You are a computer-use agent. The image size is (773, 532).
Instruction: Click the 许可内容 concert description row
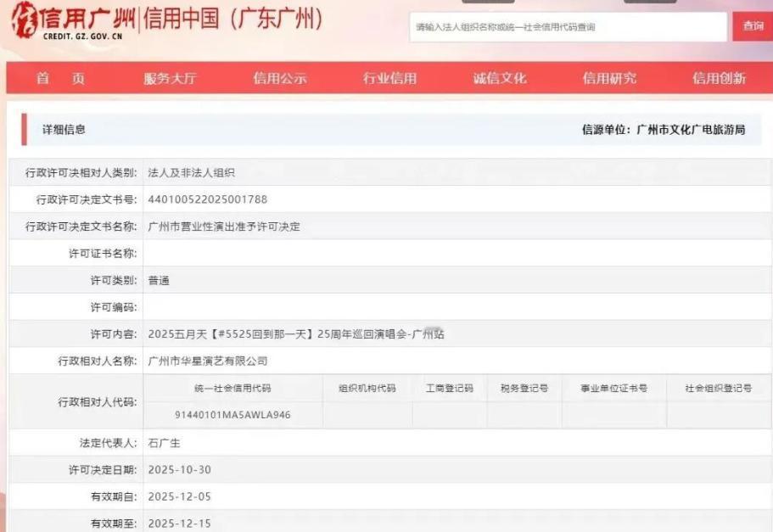click(x=297, y=333)
